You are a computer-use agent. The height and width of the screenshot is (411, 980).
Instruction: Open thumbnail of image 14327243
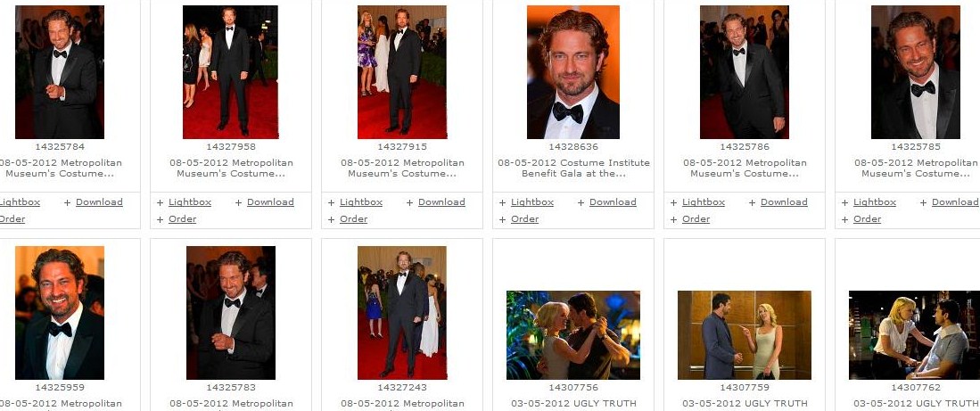[402, 312]
